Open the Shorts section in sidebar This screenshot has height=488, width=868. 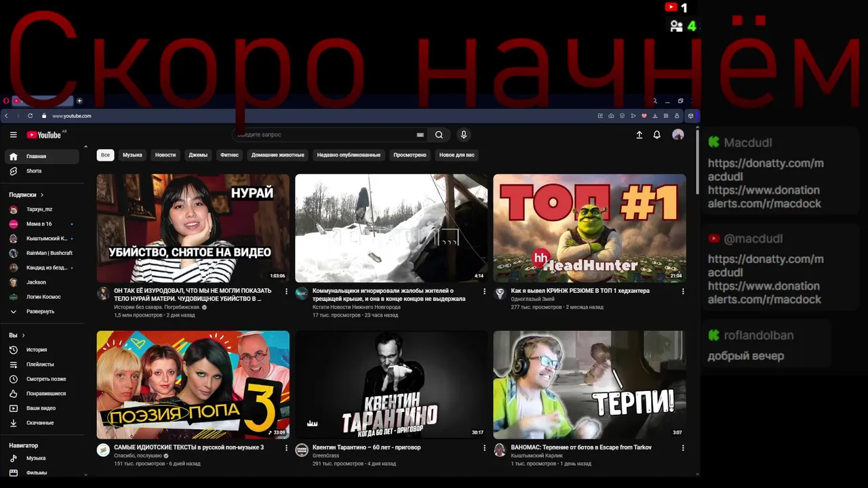[x=42, y=171]
